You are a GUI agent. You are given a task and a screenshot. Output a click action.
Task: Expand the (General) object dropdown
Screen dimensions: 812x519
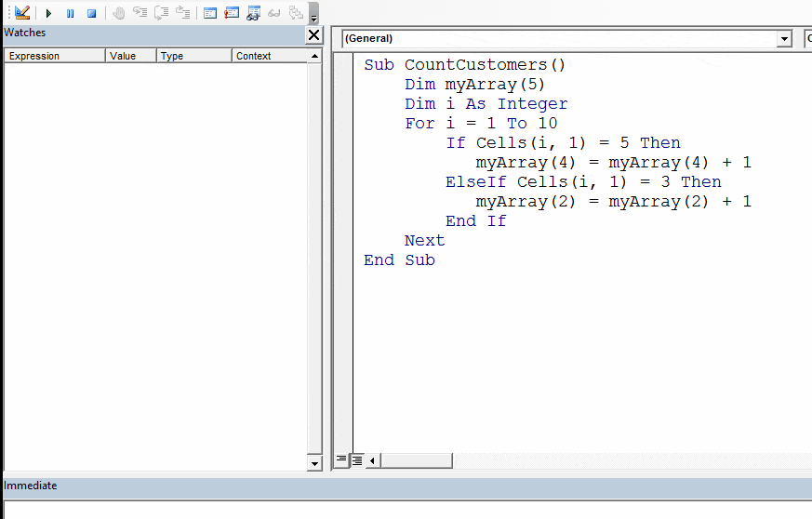784,39
